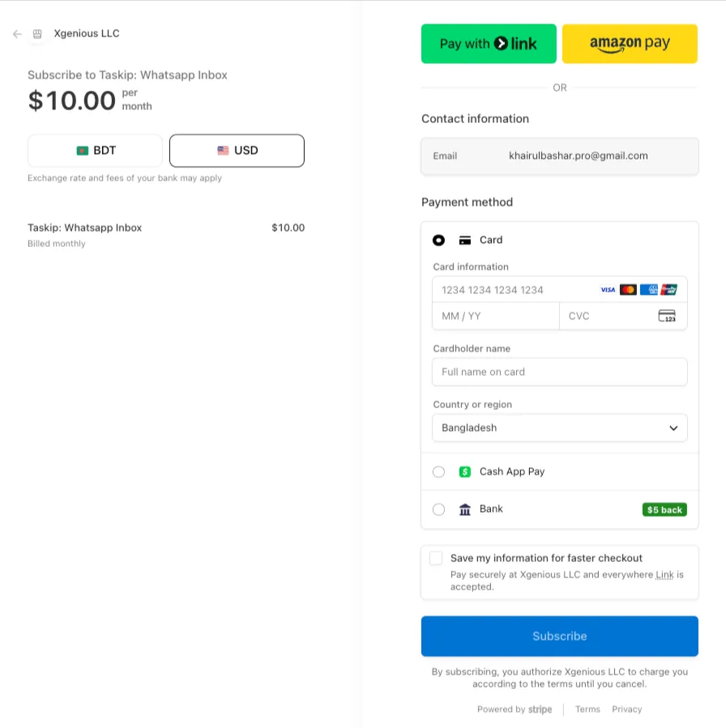
Task: Click the Visa logo in card field
Action: coord(608,290)
